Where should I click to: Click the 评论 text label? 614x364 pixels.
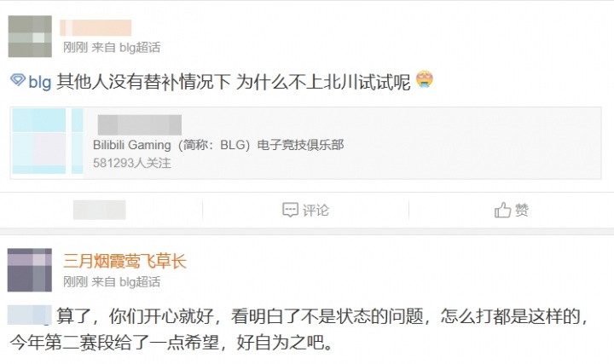(316, 211)
